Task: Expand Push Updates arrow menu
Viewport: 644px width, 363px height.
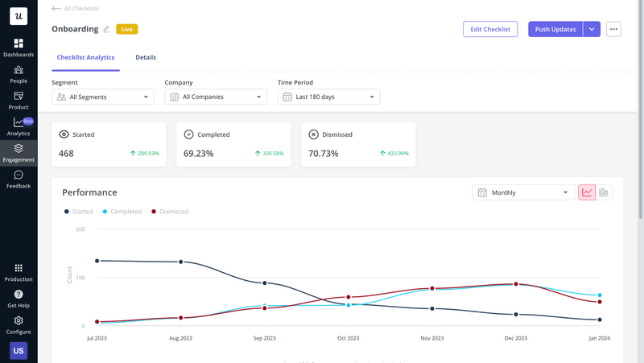Action: 592,30
